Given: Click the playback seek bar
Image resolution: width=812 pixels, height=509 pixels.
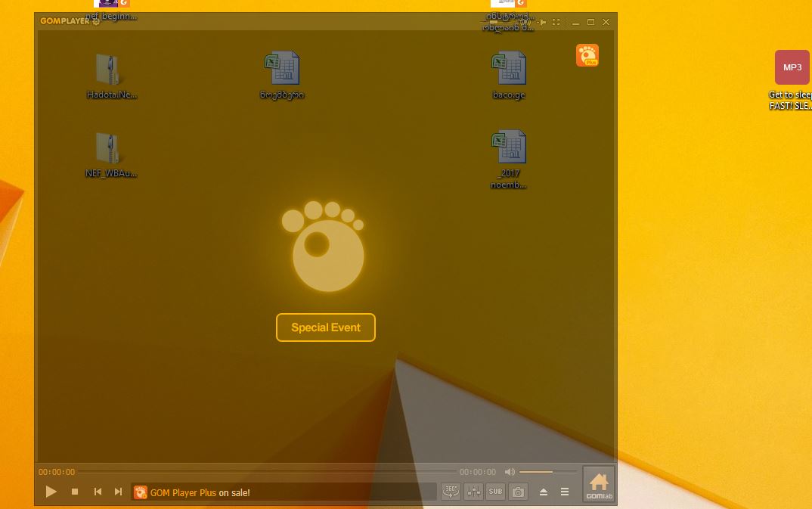Looking at the screenshot, I should [x=267, y=472].
